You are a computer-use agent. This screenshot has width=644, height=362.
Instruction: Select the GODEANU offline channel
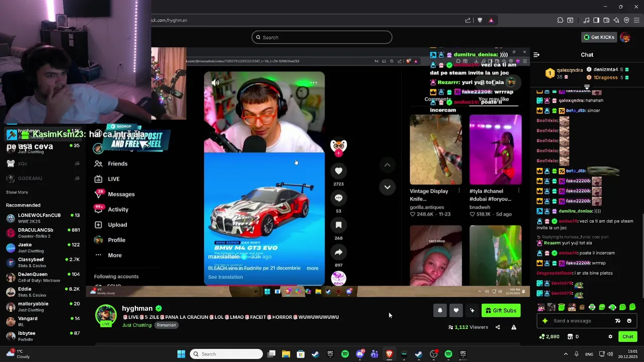[x=43, y=178]
